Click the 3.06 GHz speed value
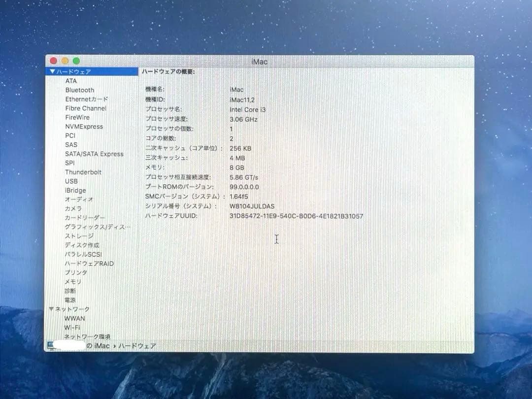The image size is (532, 399). (243, 119)
